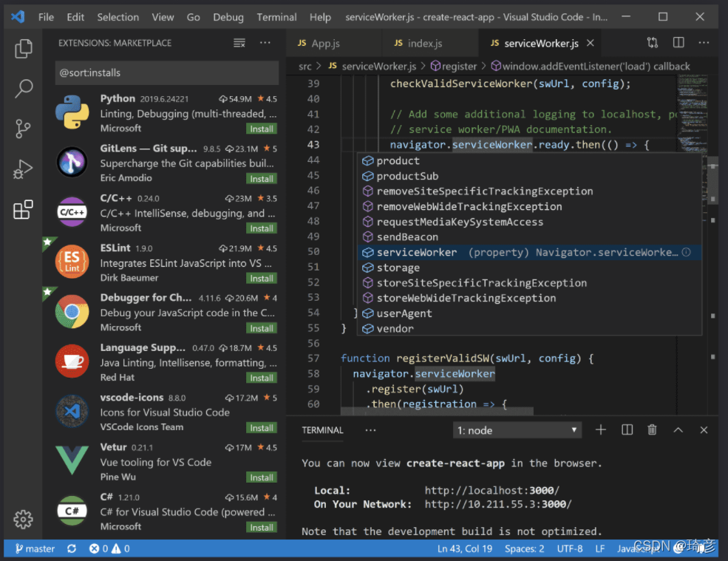
Task: Split the editor to the right
Action: pyautogui.click(x=678, y=43)
